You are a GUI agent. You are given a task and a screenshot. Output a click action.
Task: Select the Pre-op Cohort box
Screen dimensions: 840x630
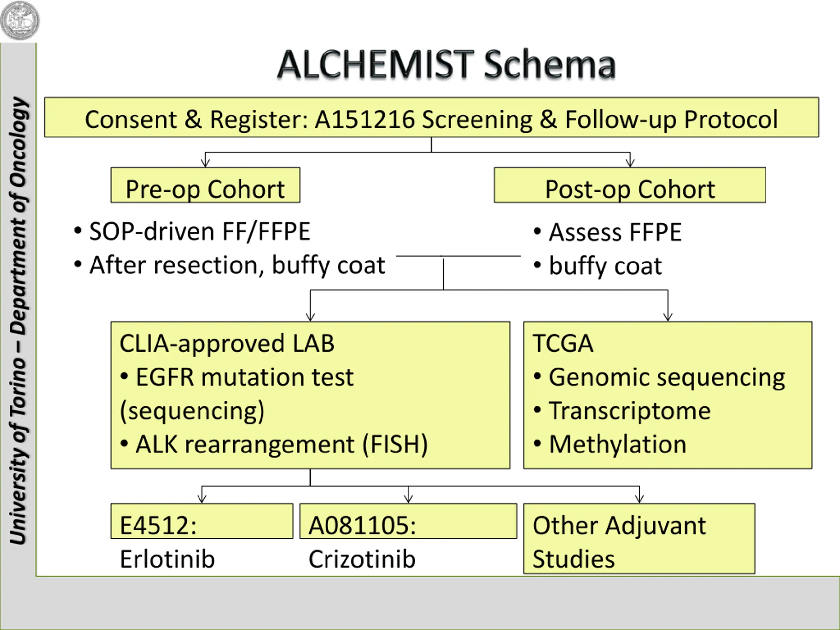coord(205,185)
